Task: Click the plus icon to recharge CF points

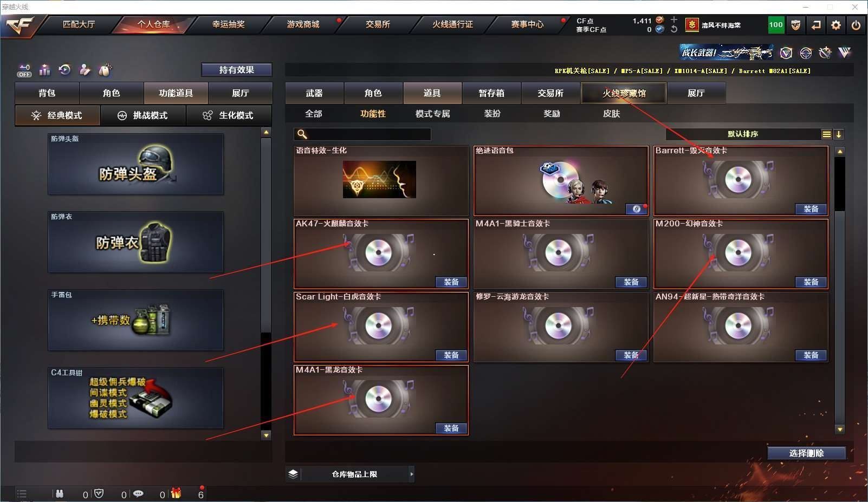Action: coord(674,19)
